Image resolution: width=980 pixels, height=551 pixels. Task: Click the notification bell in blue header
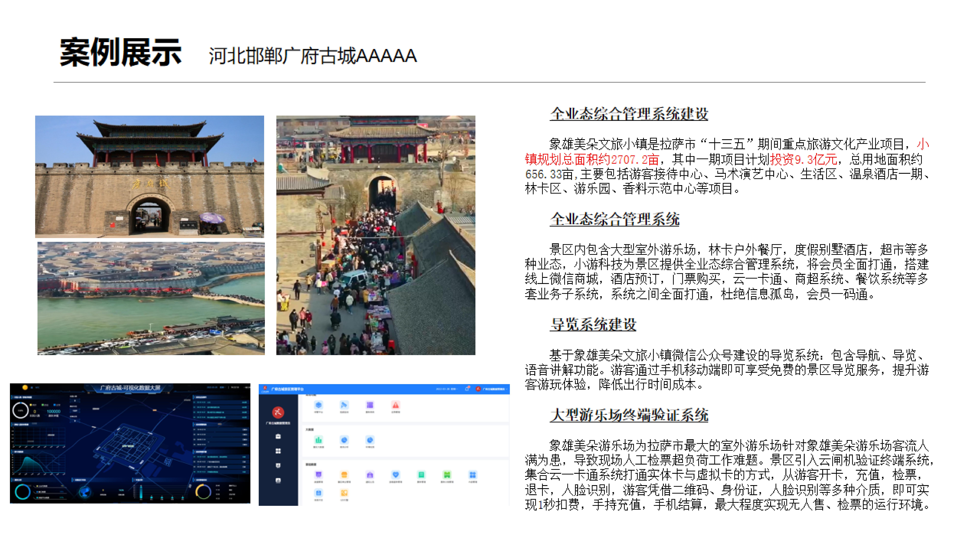tap(467, 389)
